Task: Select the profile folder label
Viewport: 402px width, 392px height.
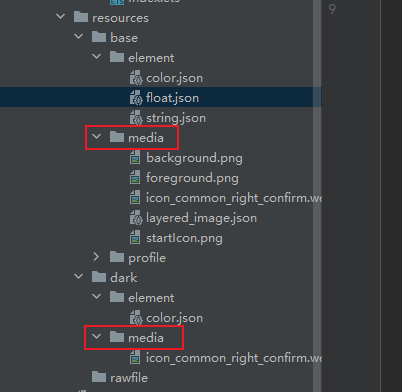Action: pyautogui.click(x=147, y=258)
